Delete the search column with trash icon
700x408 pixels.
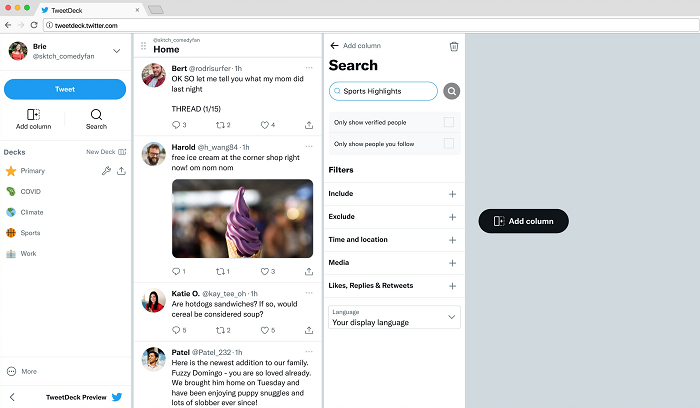[x=454, y=46]
